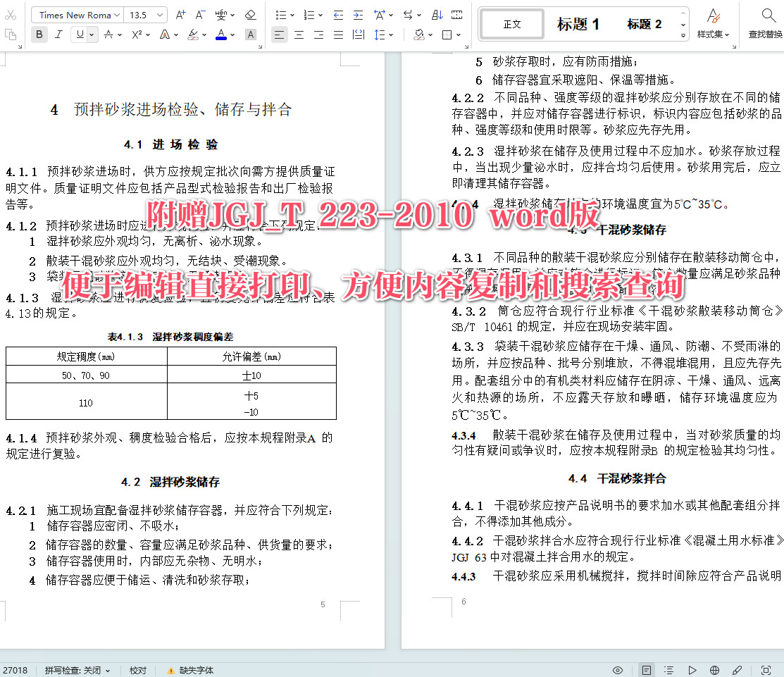Click the sort (排序) icon

tap(437, 15)
